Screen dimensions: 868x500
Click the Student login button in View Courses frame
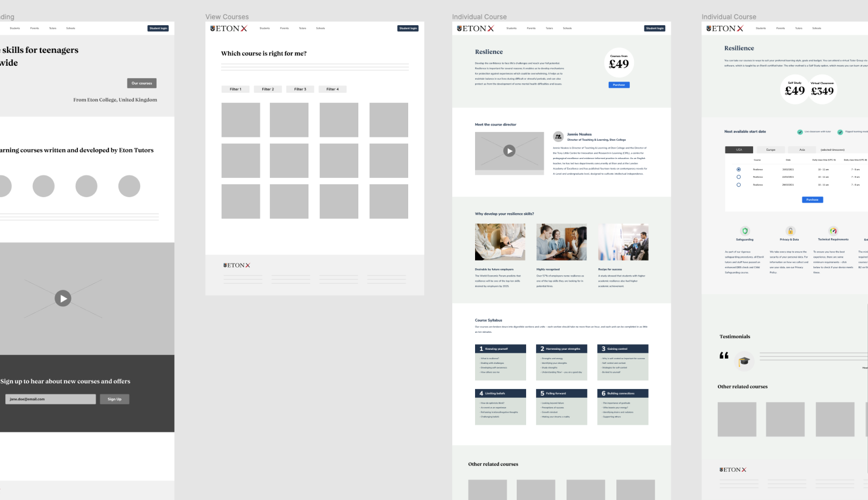[408, 28]
